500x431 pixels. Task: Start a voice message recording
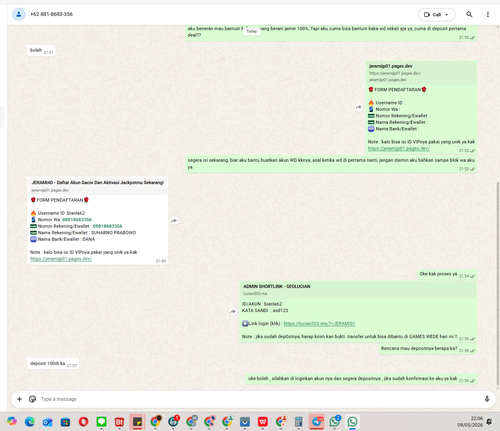point(487,399)
